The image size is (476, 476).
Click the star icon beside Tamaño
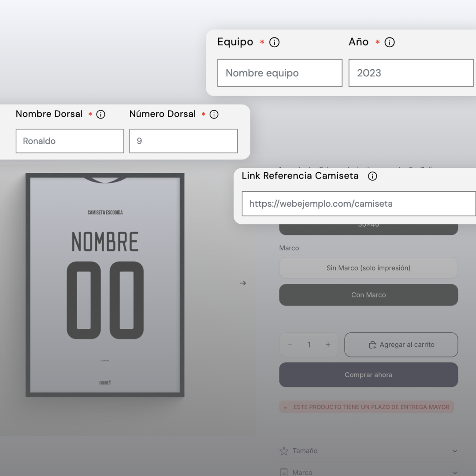tap(284, 451)
